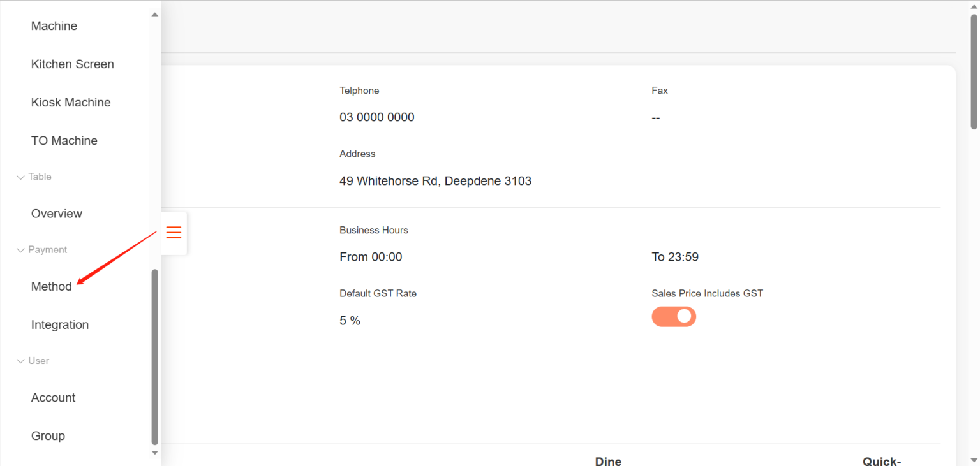Screen dimensions: 980x466
Task: Open the table Overview page
Action: (x=56, y=213)
